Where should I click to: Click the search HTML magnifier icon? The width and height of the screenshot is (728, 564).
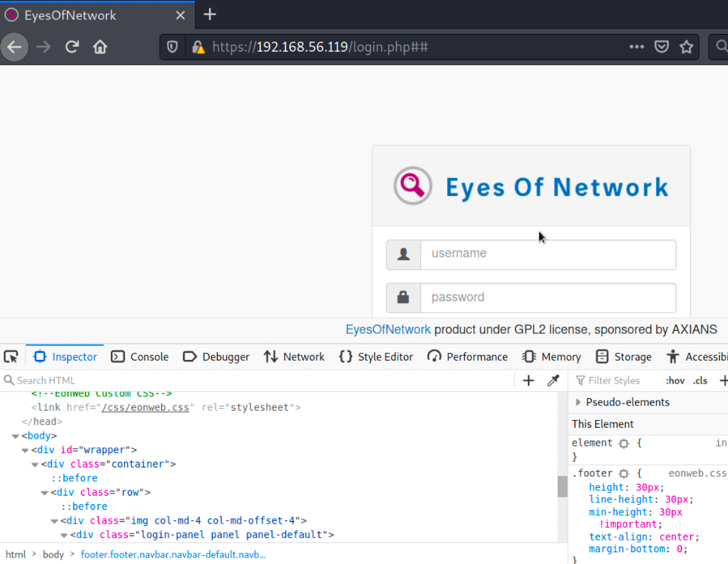tap(9, 381)
